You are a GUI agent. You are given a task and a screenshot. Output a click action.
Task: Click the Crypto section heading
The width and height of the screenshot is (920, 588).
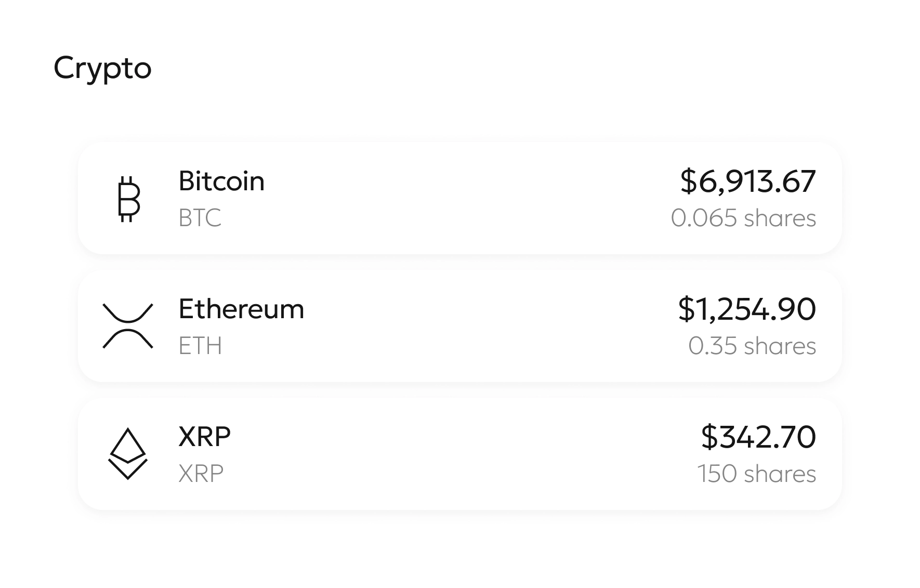pos(102,68)
